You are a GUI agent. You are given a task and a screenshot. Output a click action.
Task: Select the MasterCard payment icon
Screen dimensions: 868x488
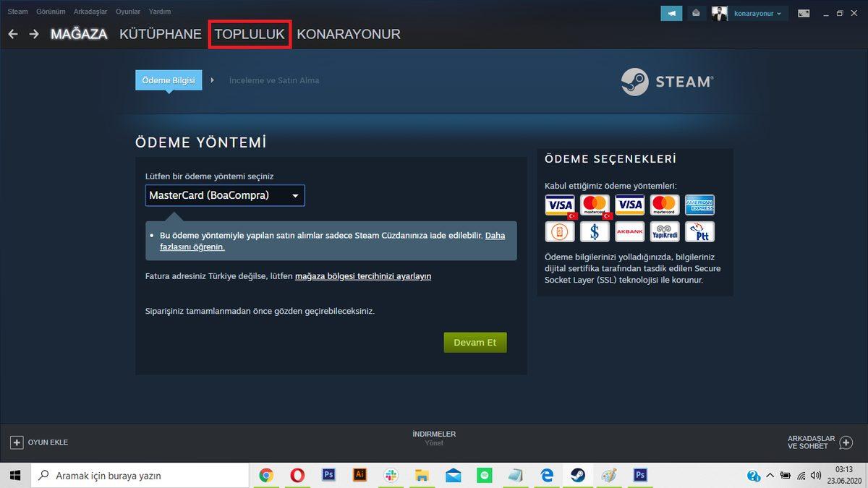click(x=595, y=205)
